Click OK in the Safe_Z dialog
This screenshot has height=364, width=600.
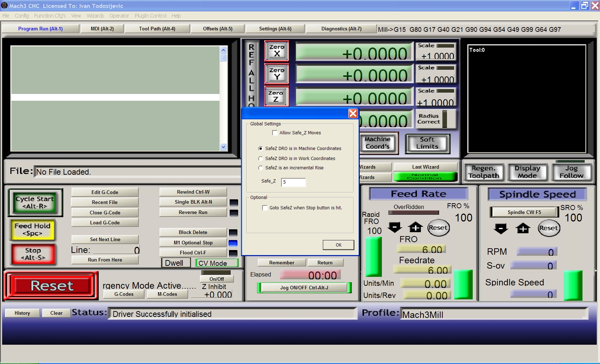pos(339,245)
